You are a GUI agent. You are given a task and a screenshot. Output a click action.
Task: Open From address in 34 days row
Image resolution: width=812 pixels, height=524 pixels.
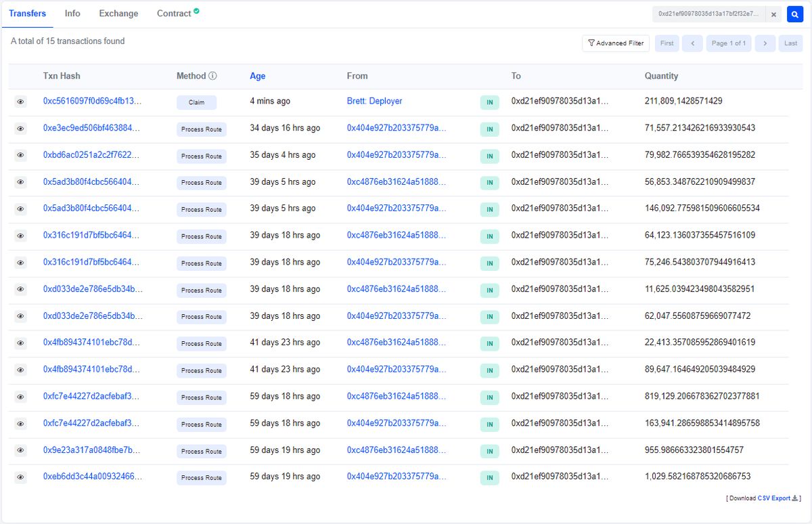(397, 128)
